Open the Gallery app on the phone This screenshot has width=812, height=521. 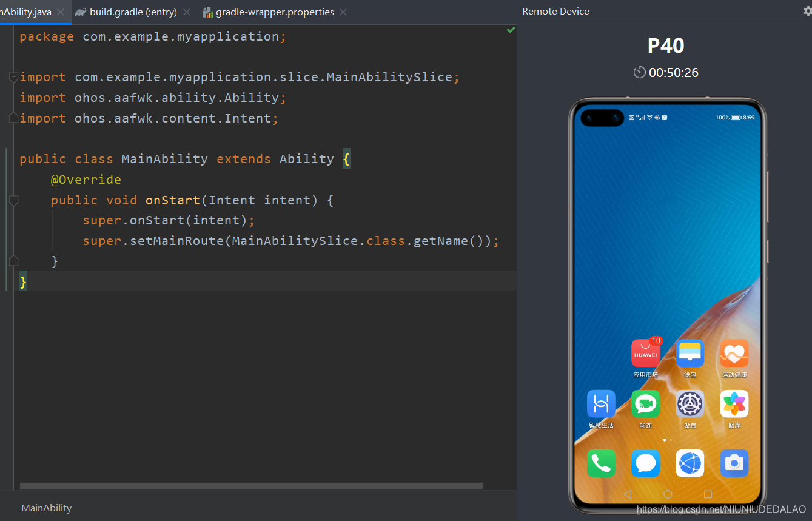(734, 404)
